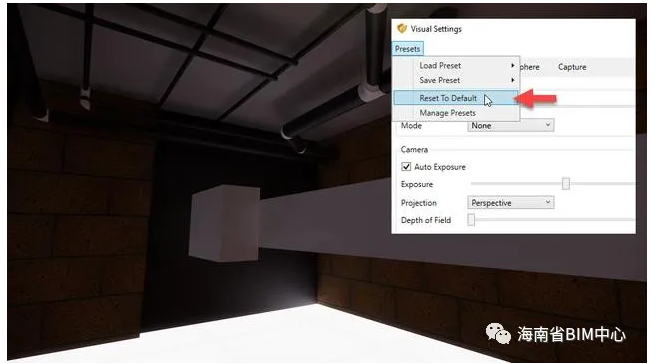Toggle Auto Exposure checkbox

coord(406,167)
